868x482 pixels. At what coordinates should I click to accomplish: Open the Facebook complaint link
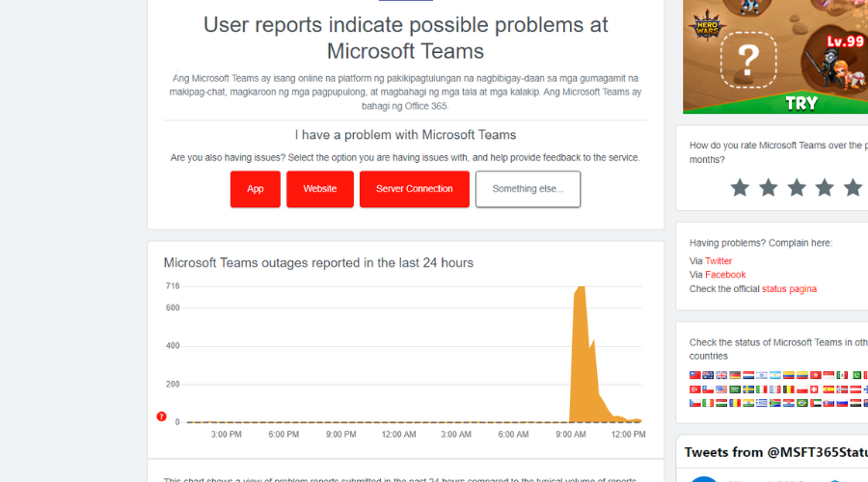point(725,275)
